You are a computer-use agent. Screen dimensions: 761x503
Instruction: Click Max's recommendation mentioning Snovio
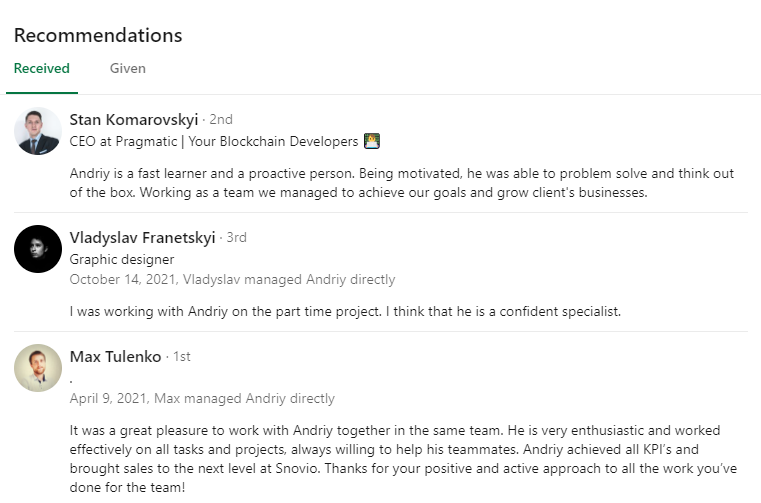click(403, 459)
